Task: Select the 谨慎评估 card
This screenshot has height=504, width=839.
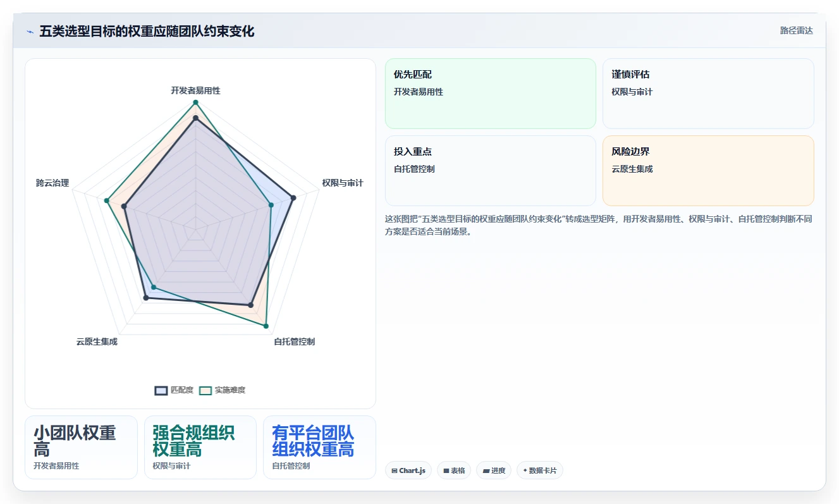Action: (x=708, y=94)
